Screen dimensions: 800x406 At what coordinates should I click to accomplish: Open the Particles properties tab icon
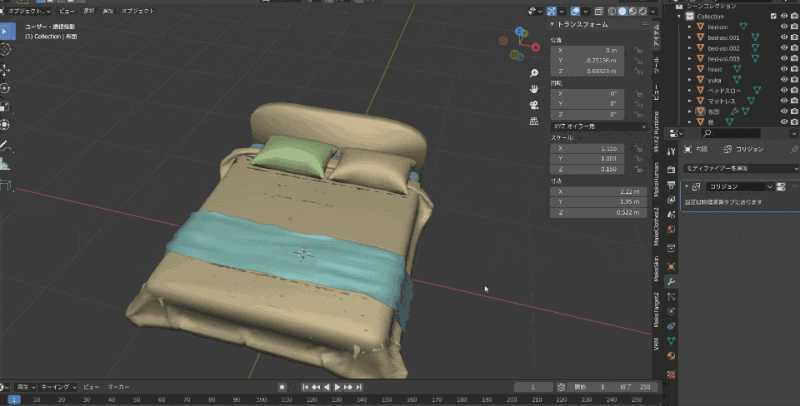[671, 296]
